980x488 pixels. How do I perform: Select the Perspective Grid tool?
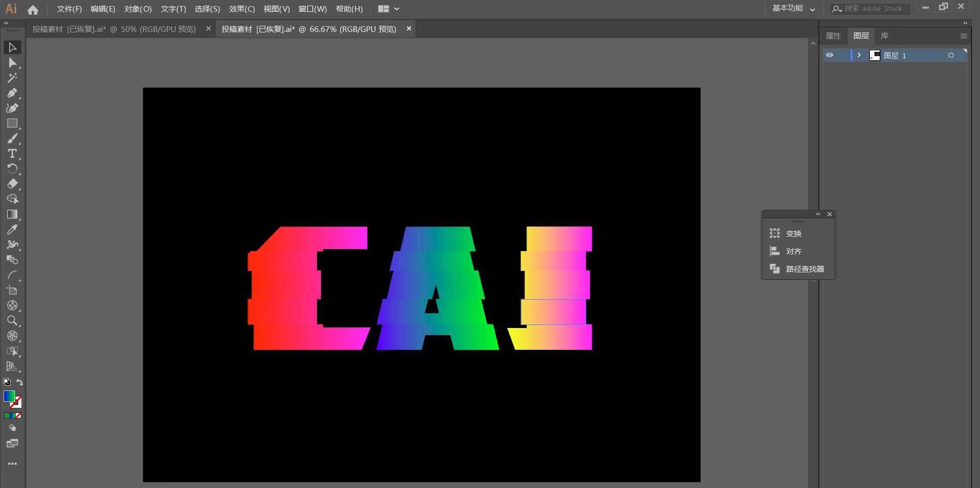click(x=12, y=366)
